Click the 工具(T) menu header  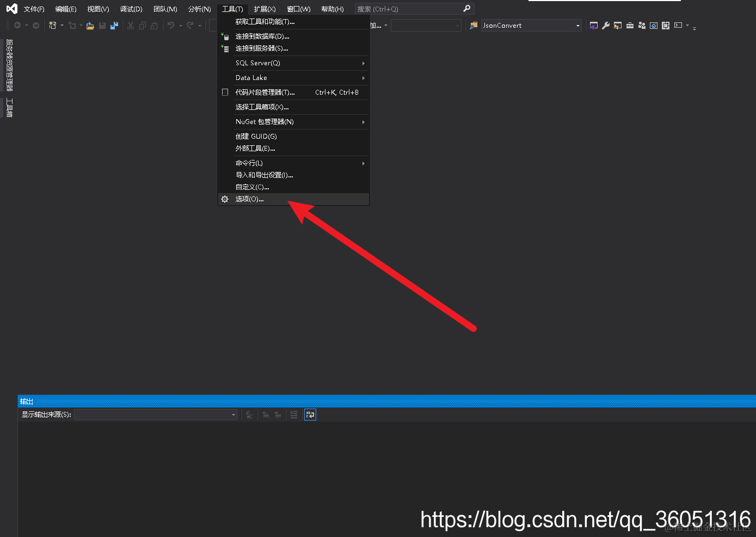coord(232,9)
